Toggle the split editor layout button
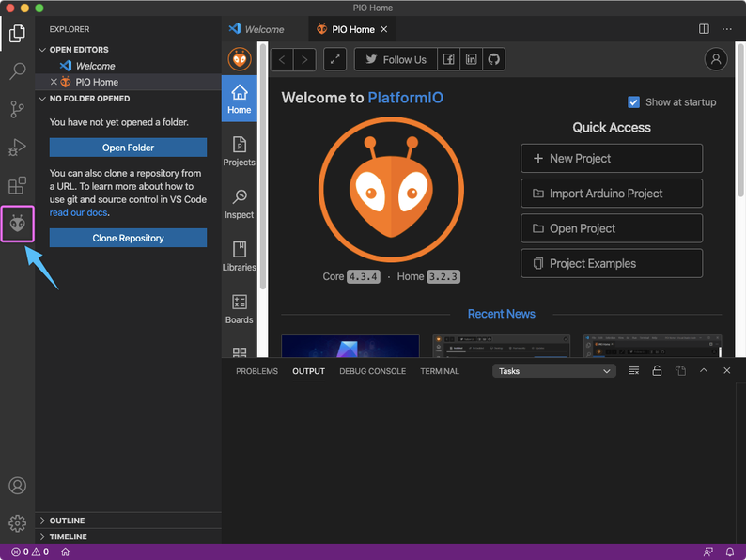Screen dimensions: 746x560 pyautogui.click(x=704, y=29)
